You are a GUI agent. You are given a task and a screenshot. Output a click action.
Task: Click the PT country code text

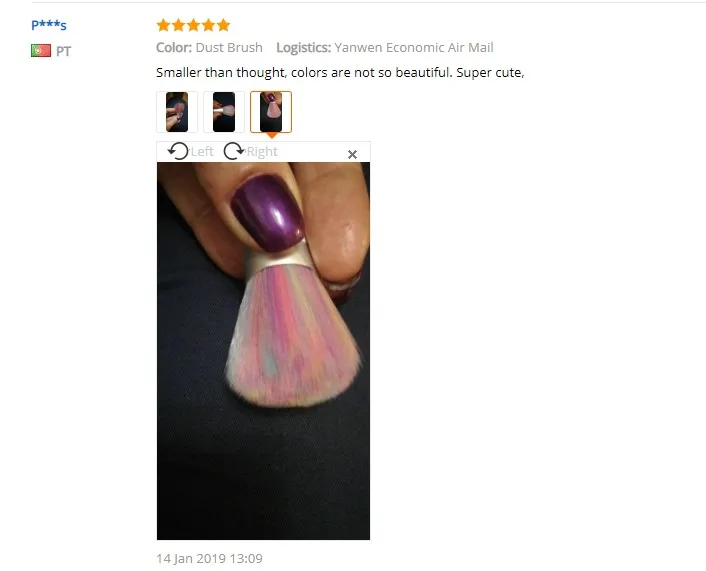(x=63, y=51)
